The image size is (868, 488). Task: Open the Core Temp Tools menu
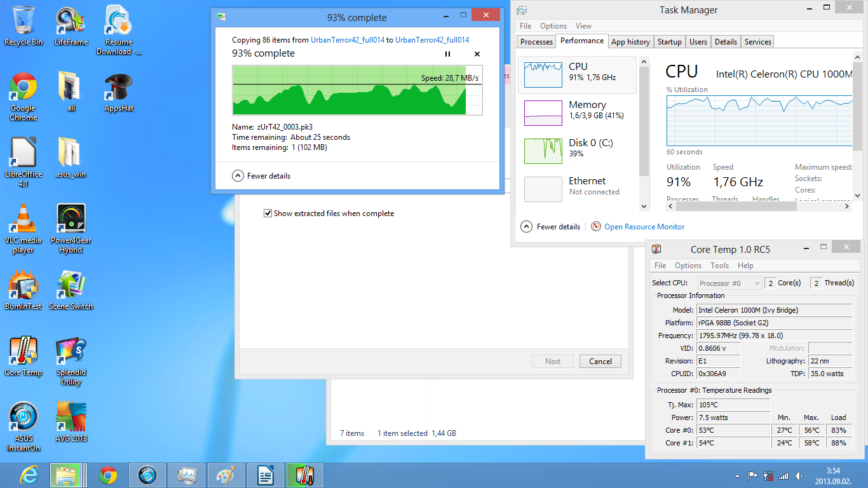coord(719,266)
